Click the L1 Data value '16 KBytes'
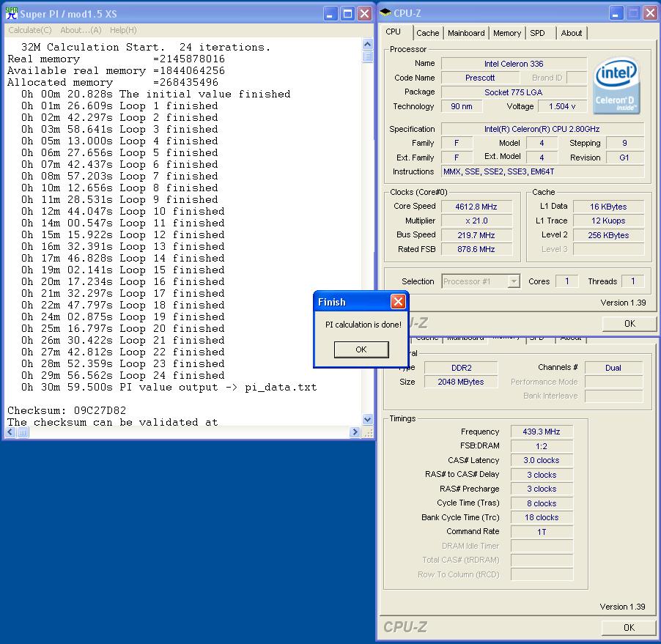The image size is (661, 644). point(608,207)
